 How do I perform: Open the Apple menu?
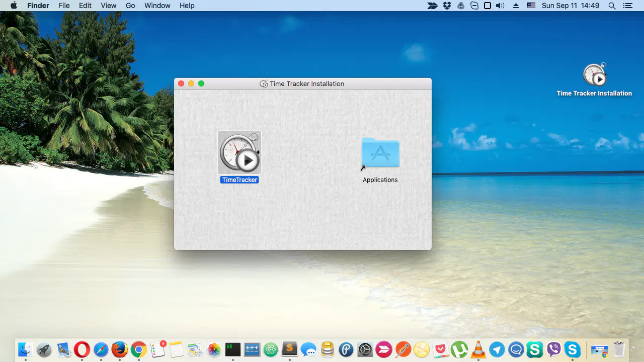click(14, 6)
